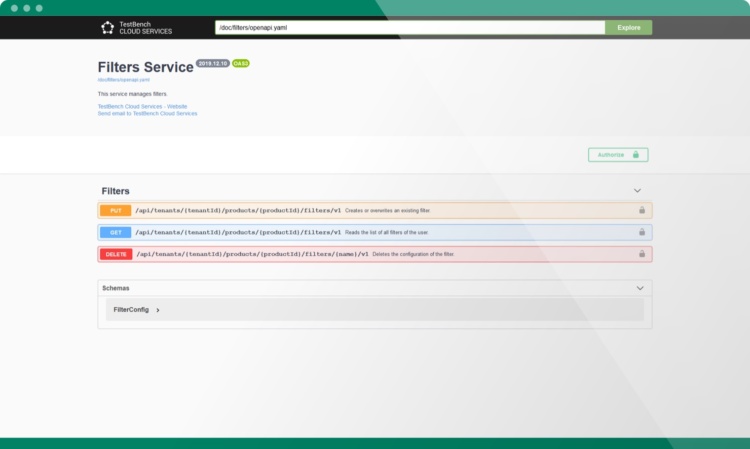Click the FilterConfig schema name
This screenshot has width=750, height=449.
[x=131, y=310]
